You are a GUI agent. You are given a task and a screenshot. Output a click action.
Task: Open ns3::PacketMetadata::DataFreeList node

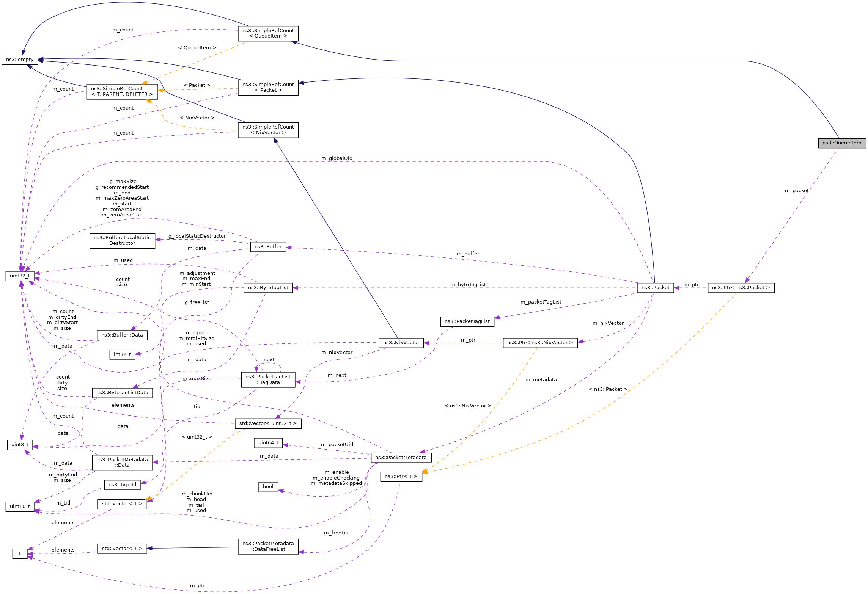tap(268, 546)
